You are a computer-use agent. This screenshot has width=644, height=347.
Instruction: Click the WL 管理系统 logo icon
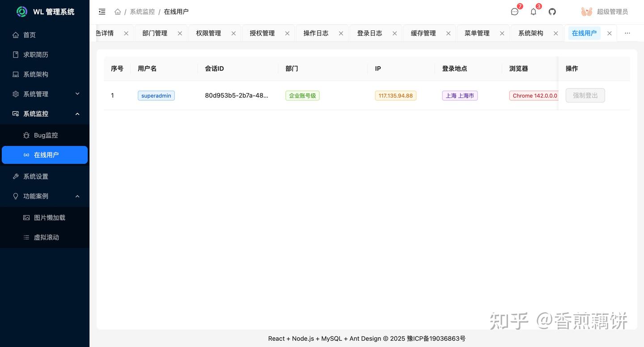[x=22, y=12]
